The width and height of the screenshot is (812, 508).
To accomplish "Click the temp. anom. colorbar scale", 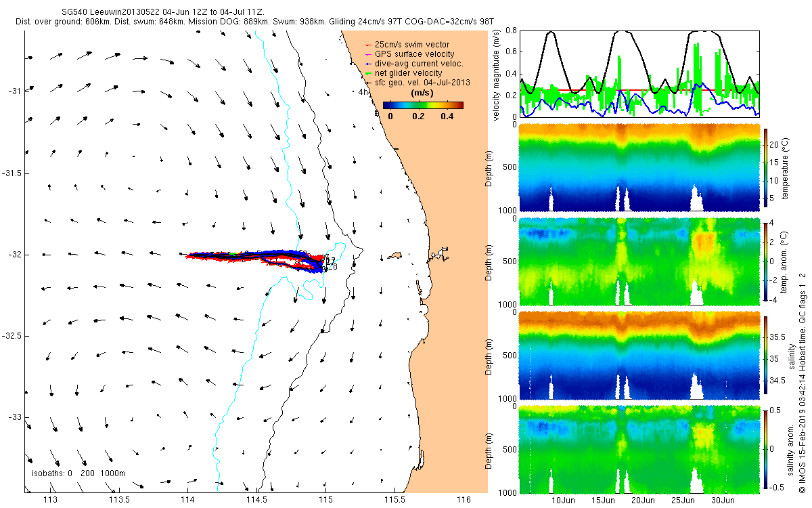I will (x=765, y=260).
